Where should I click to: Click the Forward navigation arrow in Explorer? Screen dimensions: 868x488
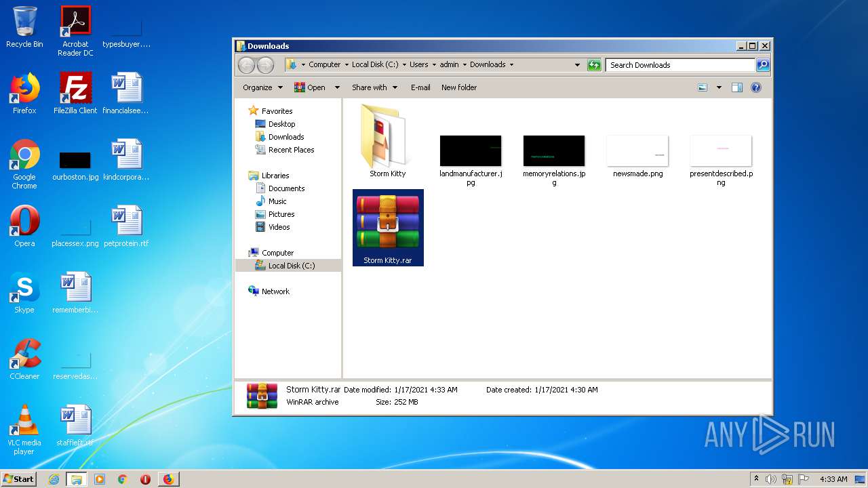[266, 65]
